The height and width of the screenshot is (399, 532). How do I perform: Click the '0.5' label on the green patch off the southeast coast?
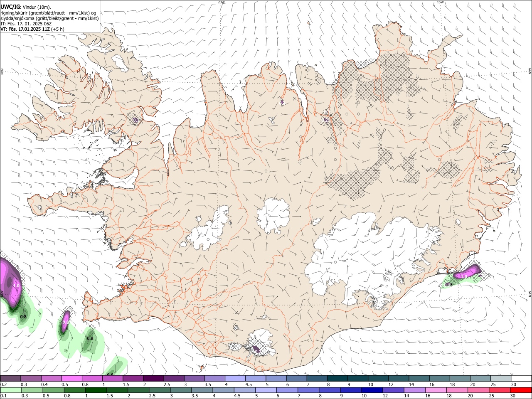[x=449, y=285]
